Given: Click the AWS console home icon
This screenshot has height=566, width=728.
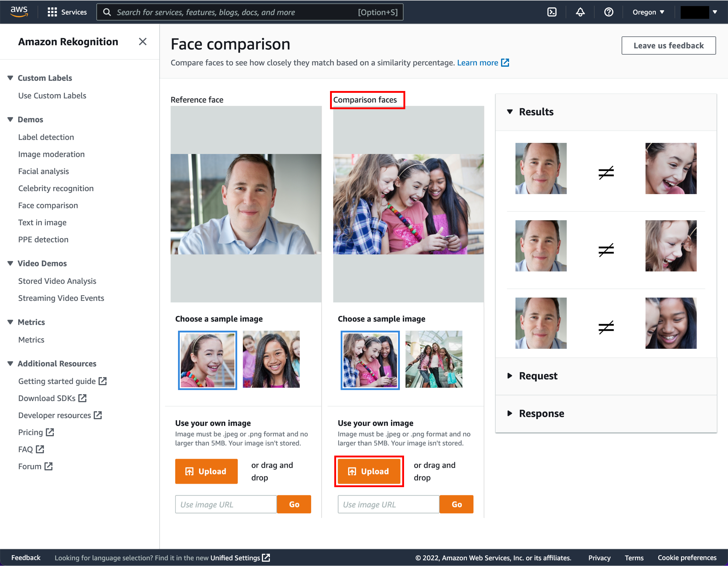Looking at the screenshot, I should (x=20, y=11).
